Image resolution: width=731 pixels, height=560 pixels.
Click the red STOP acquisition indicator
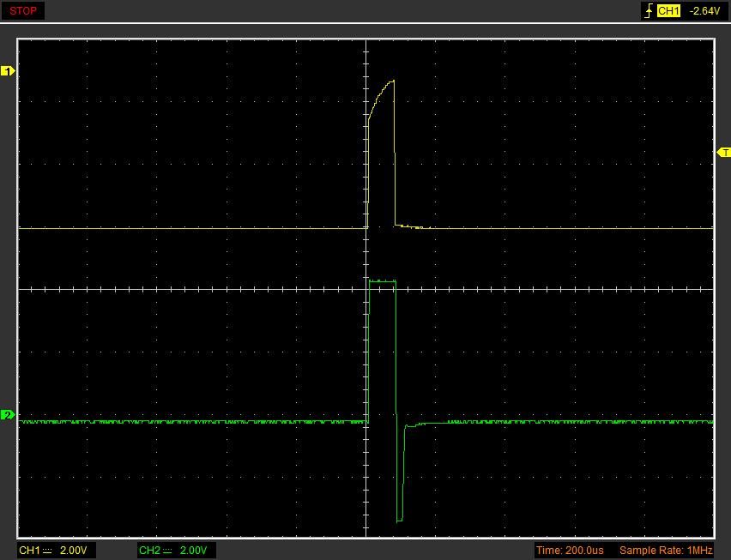tap(23, 11)
